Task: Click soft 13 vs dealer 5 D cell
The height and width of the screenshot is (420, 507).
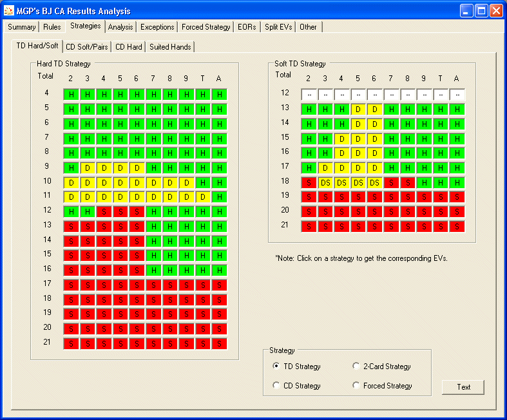Action: [x=358, y=110]
